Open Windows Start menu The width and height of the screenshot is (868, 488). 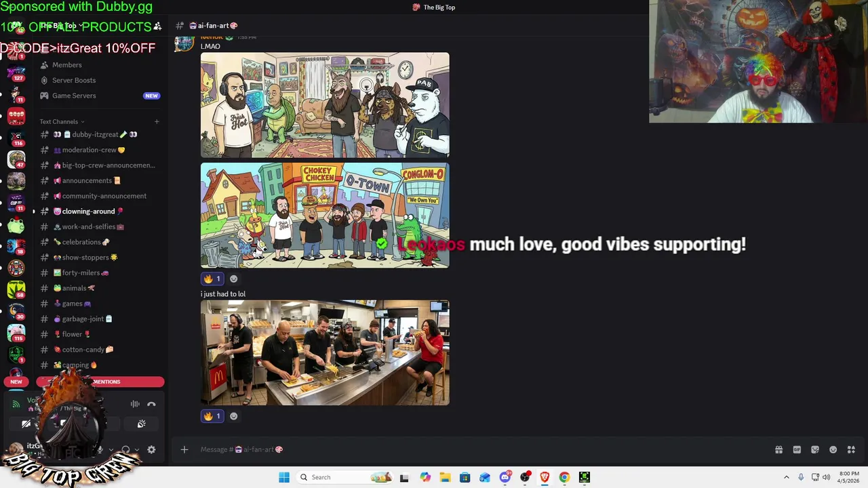point(284,477)
